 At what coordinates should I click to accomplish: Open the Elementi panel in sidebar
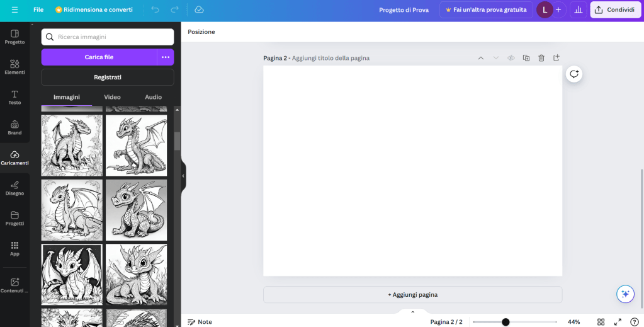click(14, 67)
